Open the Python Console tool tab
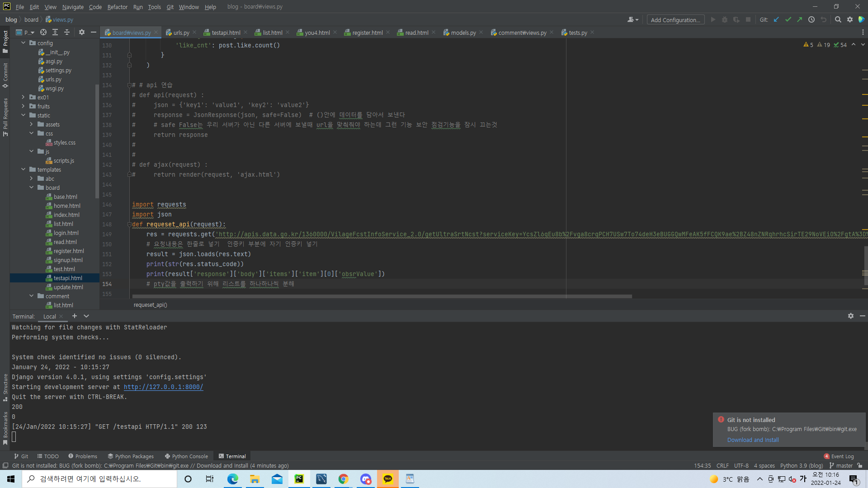Image resolution: width=868 pixels, height=488 pixels. click(x=186, y=456)
